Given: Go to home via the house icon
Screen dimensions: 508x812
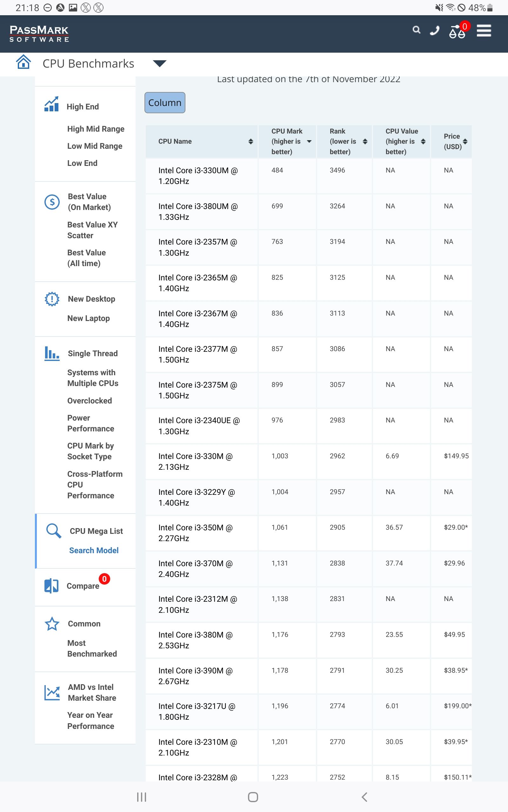Looking at the screenshot, I should [23, 62].
